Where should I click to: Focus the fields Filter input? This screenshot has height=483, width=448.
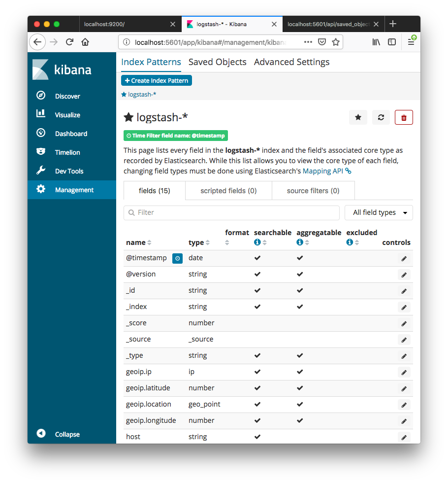(x=232, y=212)
